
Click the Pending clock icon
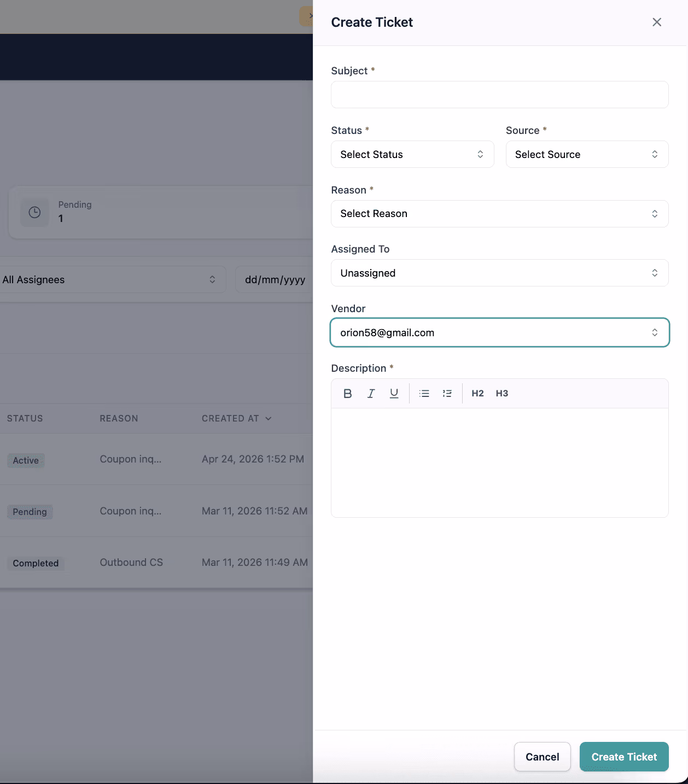pos(34,212)
